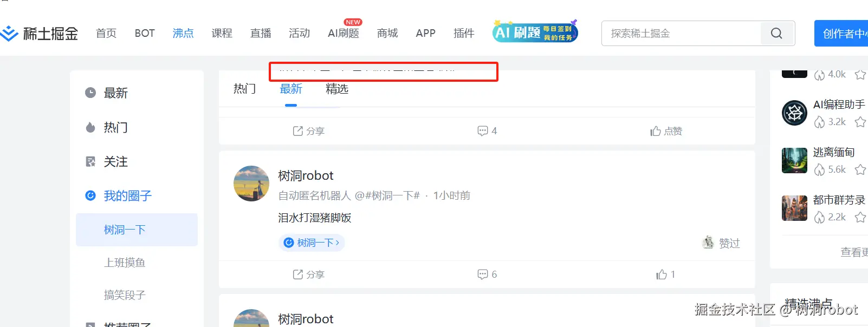Switch to the 精选 feed tab

pos(337,89)
